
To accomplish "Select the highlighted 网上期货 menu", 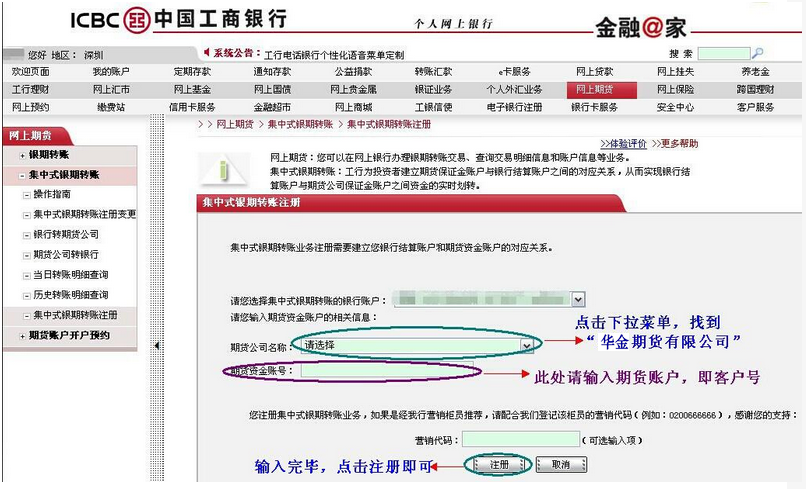I will click(x=601, y=90).
